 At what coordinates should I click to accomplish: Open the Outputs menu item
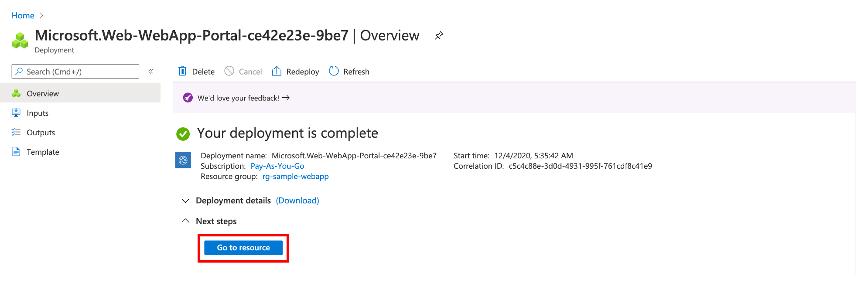41,133
